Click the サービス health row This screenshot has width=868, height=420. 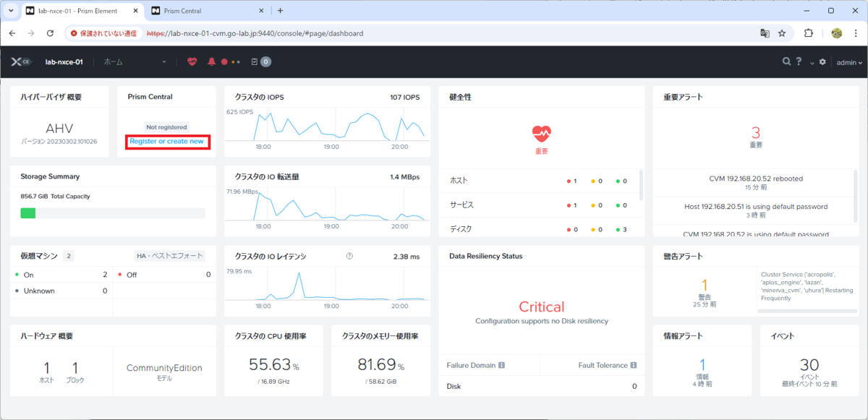pos(539,205)
